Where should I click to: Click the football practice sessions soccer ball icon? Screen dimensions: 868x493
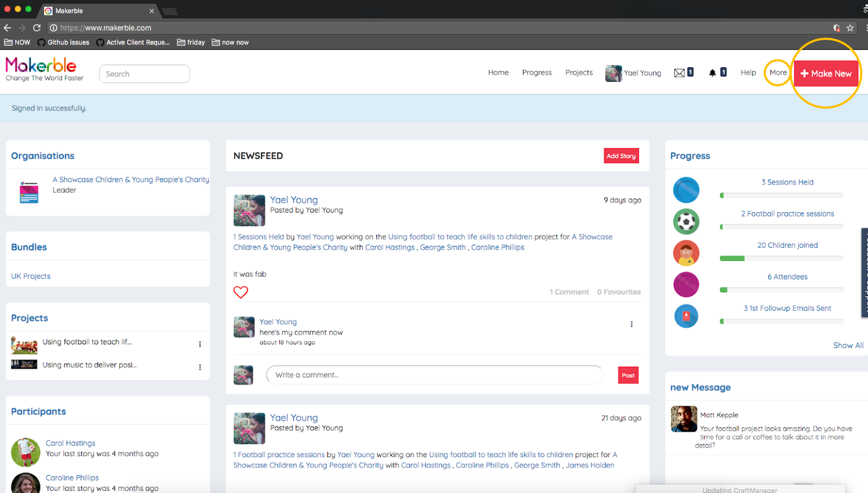point(686,221)
